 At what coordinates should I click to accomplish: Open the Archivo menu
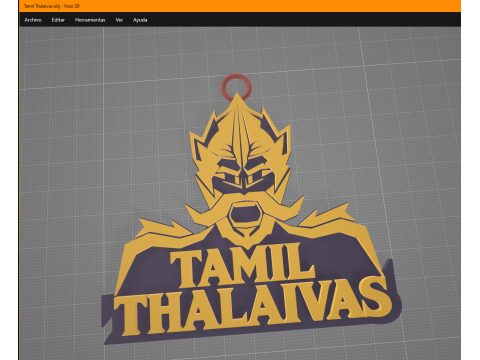pyautogui.click(x=33, y=20)
